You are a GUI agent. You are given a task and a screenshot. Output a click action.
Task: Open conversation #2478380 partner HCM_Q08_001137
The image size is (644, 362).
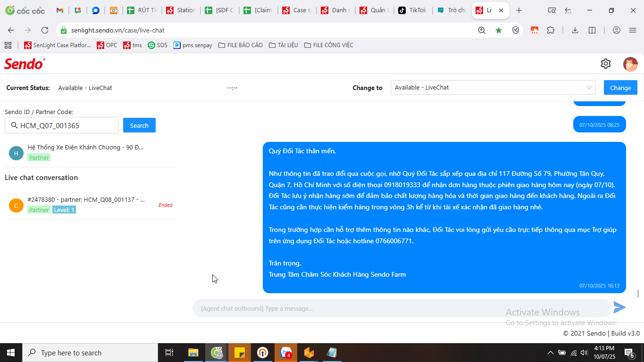(90, 205)
